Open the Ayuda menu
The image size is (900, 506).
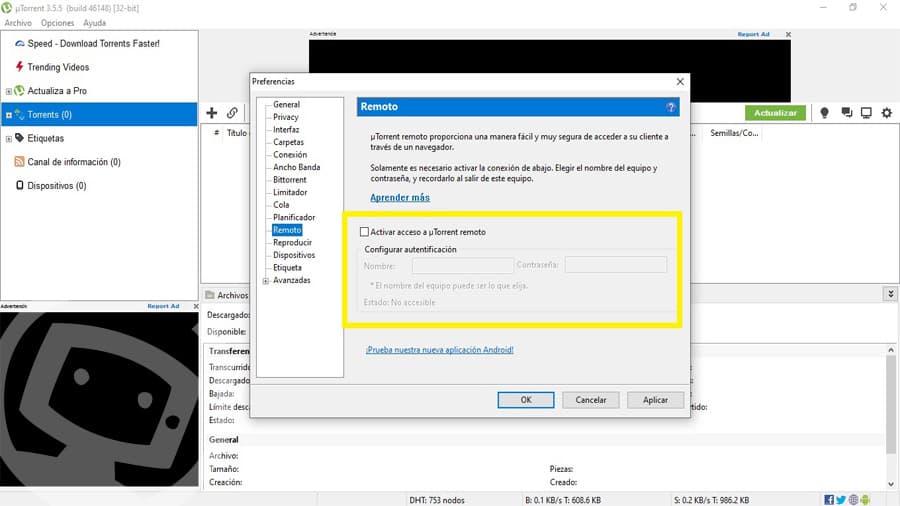(x=94, y=23)
